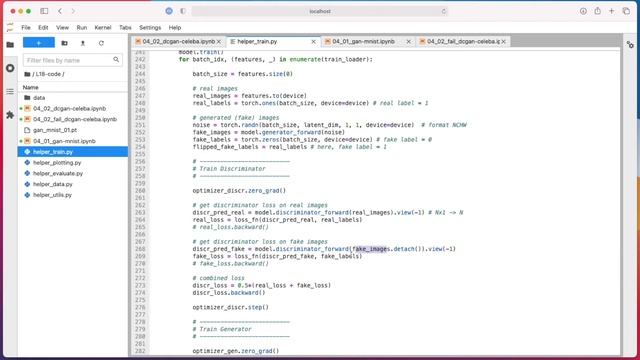Click the highlighted fake_images text on line 268
The image size is (640, 360).
[371, 249]
